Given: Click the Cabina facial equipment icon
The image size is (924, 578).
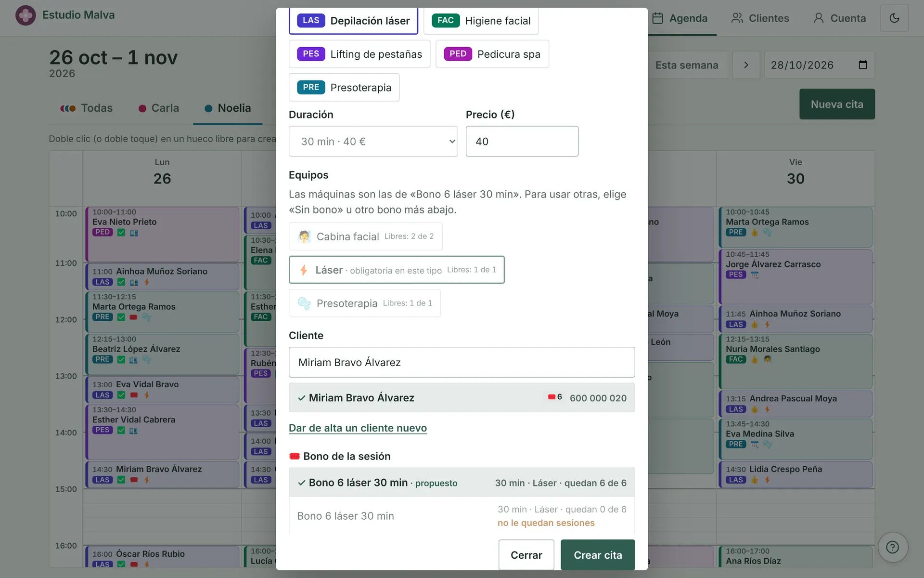Looking at the screenshot, I should coord(304,236).
